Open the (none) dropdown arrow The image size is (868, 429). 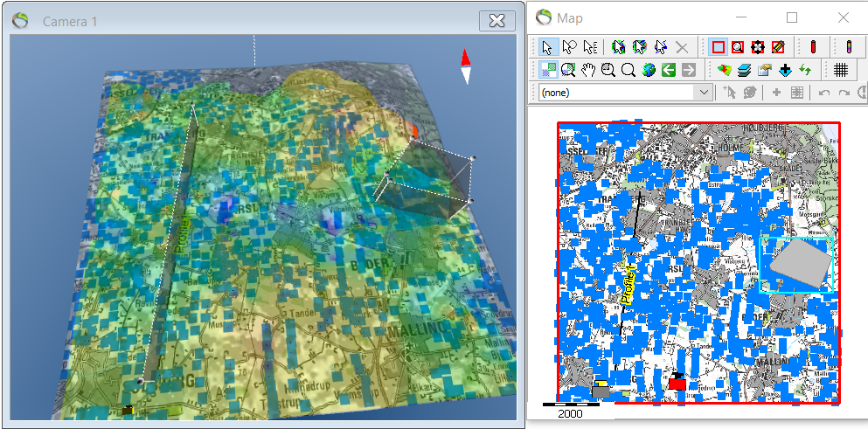click(x=705, y=93)
